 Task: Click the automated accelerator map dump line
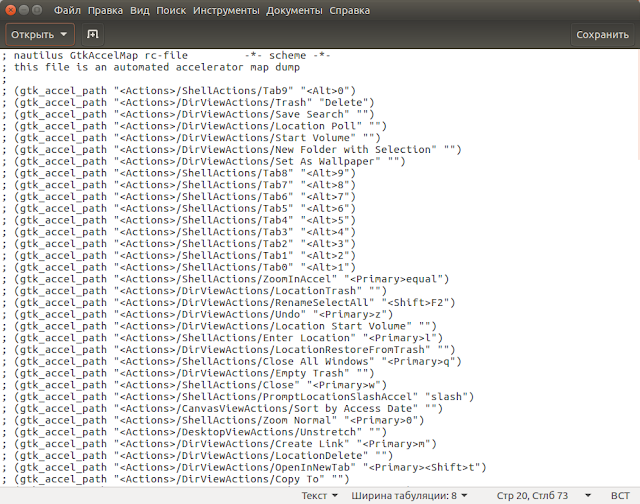151,67
